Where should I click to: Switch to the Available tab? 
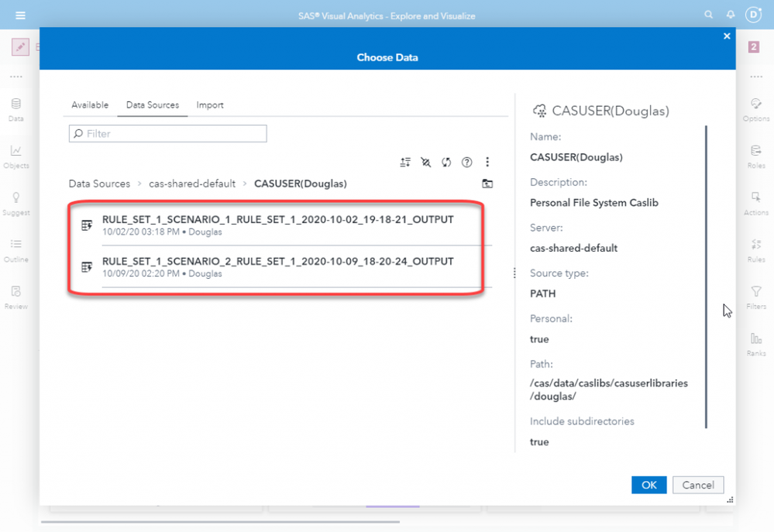[90, 105]
